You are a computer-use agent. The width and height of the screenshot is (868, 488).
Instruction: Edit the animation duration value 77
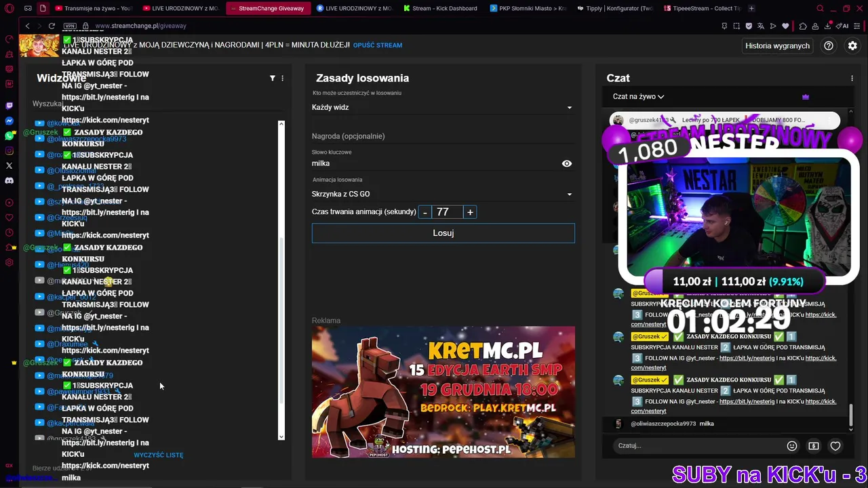click(448, 212)
